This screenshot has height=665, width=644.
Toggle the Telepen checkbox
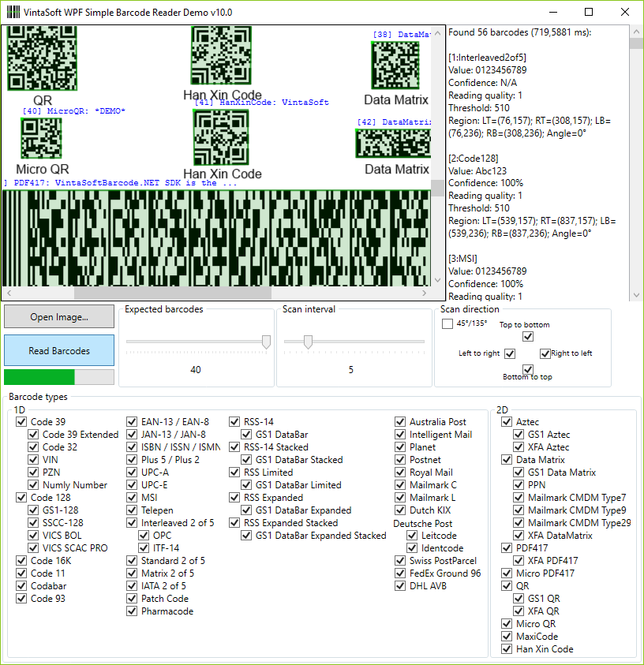click(132, 510)
